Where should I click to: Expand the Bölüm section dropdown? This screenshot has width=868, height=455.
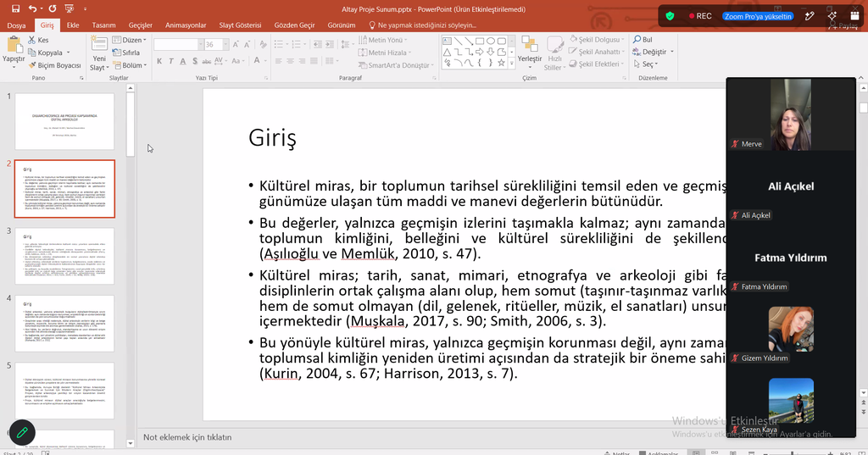point(130,65)
